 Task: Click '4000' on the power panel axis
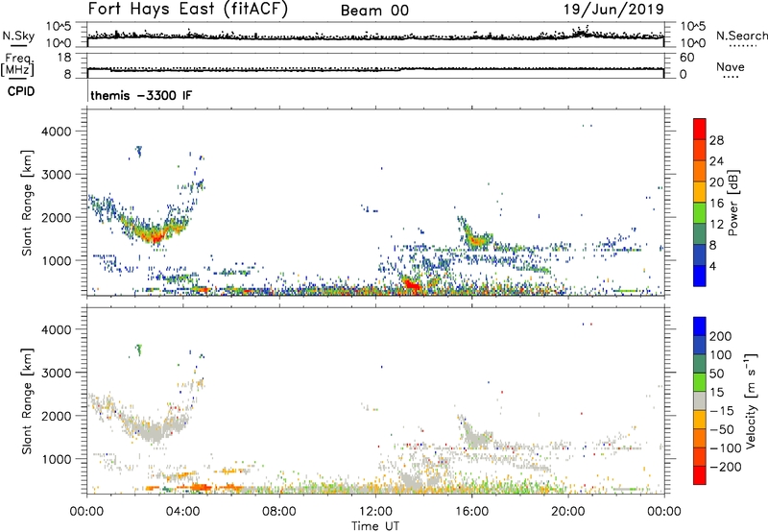point(56,132)
